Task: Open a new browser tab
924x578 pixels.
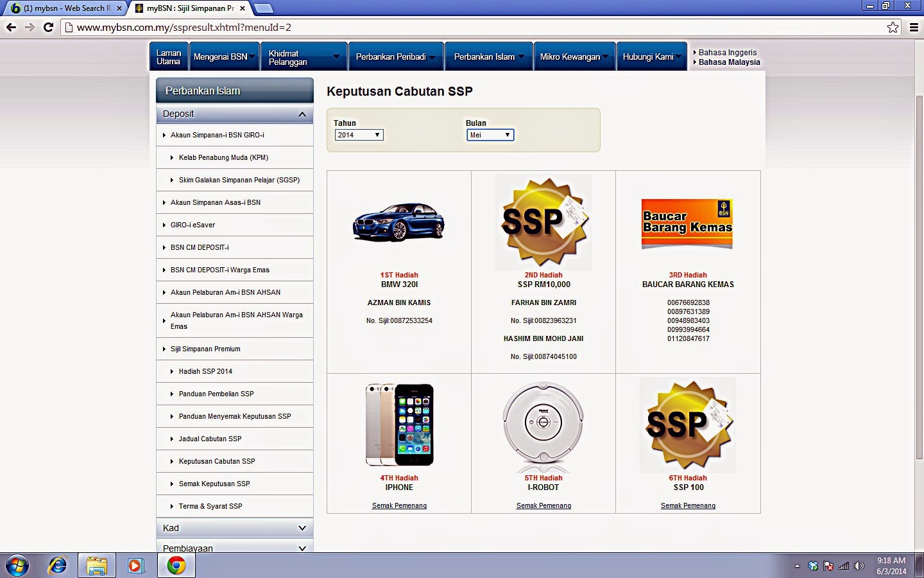Action: pyautogui.click(x=263, y=8)
